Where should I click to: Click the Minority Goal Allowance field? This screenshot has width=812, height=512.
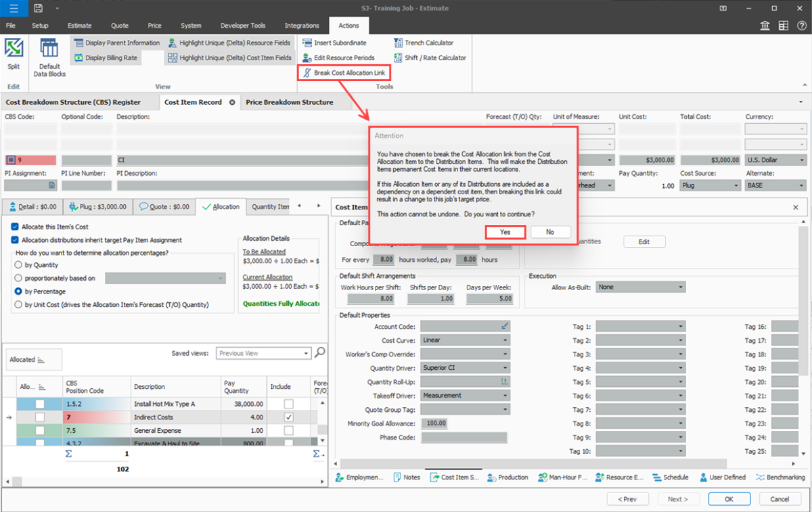tap(436, 423)
